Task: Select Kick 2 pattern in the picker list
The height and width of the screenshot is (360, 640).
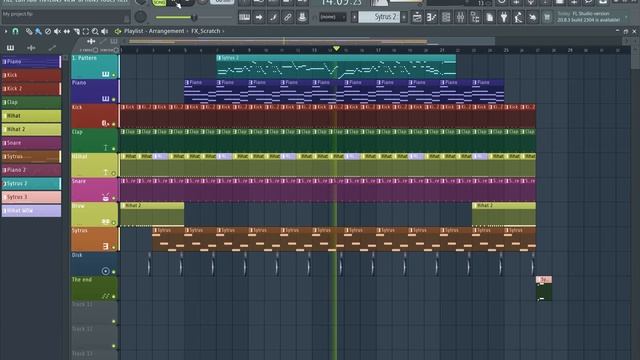Action: pyautogui.click(x=31, y=89)
